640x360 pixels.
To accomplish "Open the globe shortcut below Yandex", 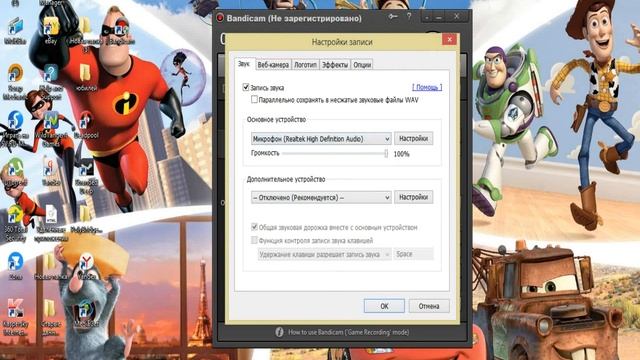I will [x=86, y=314].
